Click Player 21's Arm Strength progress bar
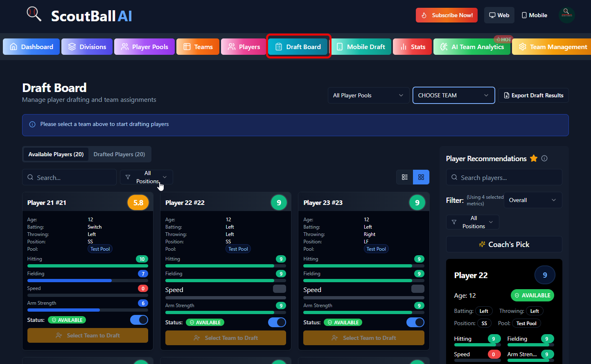This screenshot has width=591, height=364. click(x=88, y=310)
